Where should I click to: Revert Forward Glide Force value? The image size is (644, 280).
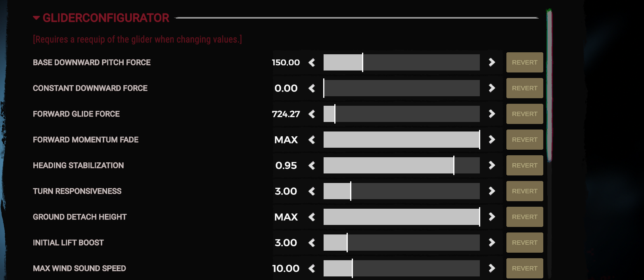pos(524,114)
